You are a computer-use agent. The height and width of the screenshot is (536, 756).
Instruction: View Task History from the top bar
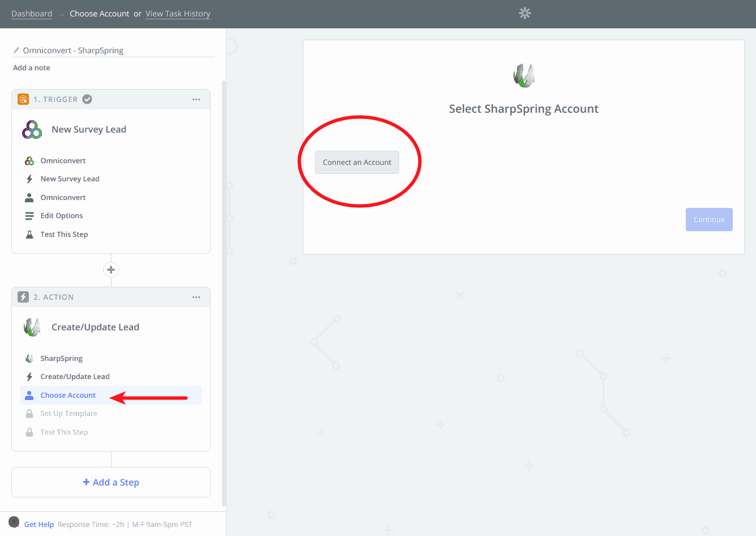(177, 13)
